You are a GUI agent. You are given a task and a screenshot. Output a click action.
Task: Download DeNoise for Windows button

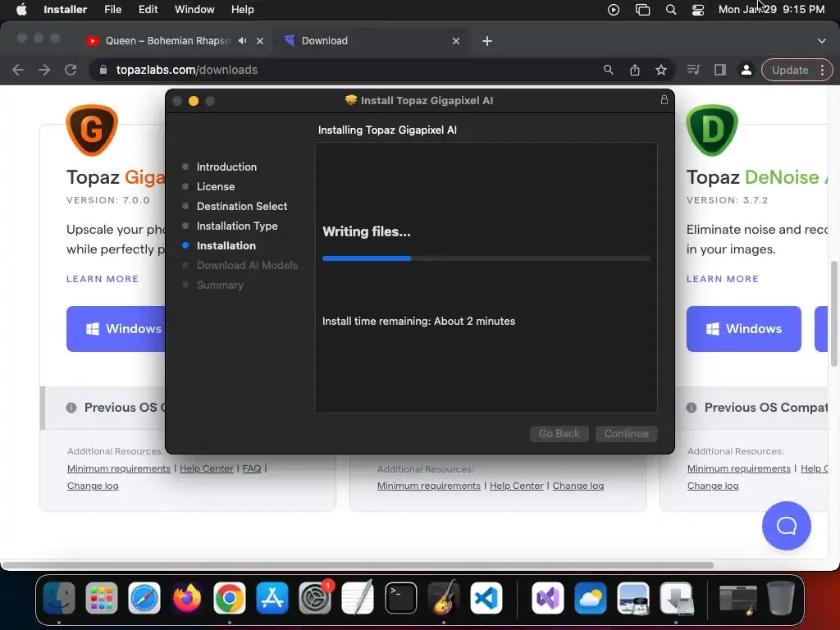(x=743, y=329)
